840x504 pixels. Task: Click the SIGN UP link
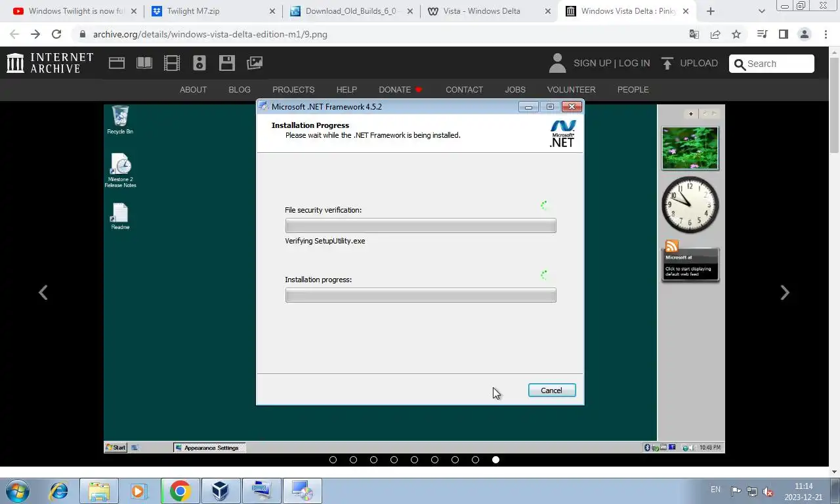(x=592, y=63)
